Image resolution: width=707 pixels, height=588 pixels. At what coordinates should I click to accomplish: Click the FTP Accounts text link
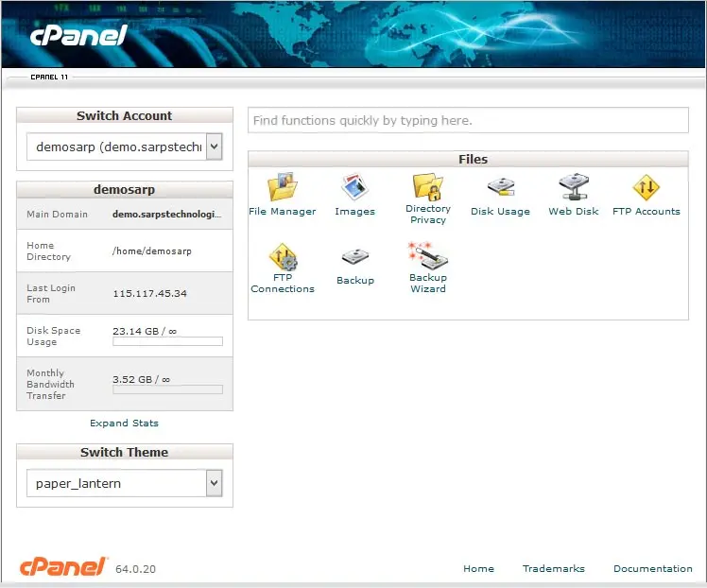(x=647, y=211)
